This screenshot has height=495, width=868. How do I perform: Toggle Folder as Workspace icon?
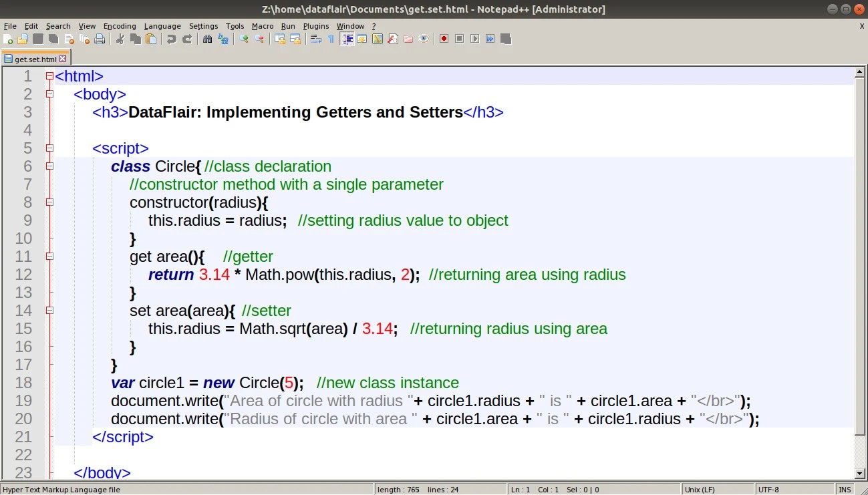pos(408,39)
